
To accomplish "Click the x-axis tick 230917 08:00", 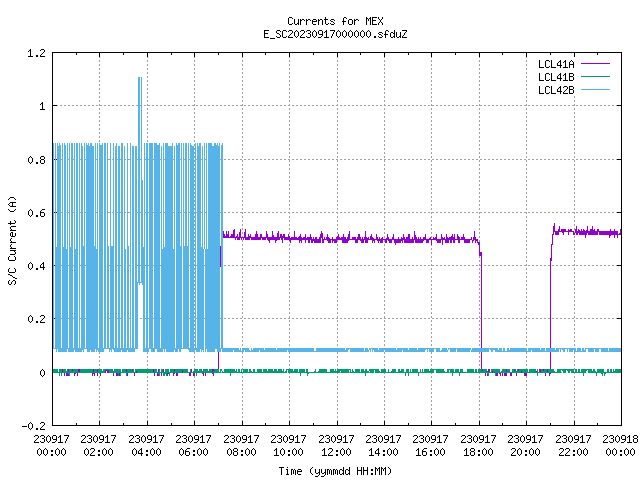I will click(x=241, y=446).
